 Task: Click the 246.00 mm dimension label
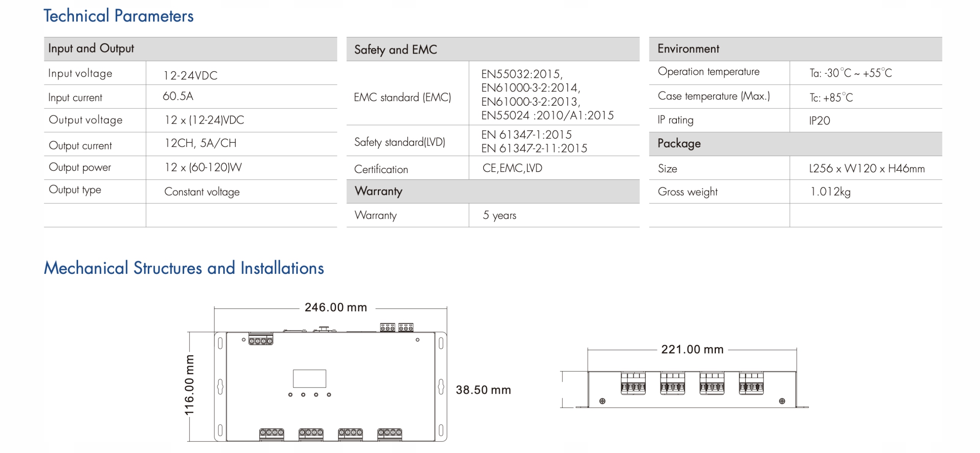pos(336,307)
